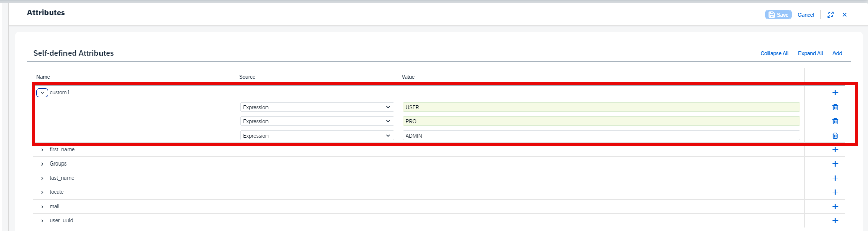868x231 pixels.
Task: Expand the first_name attribute row
Action: point(42,150)
